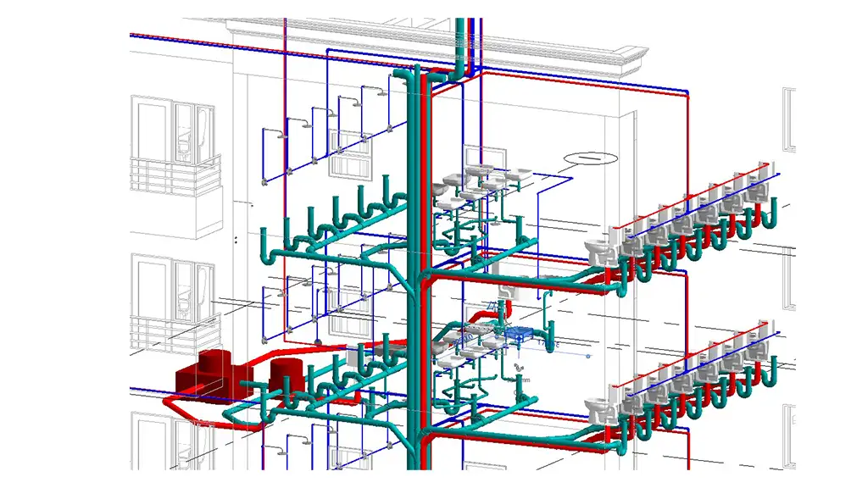
Task: Click the blue drag handle dot
Action: click(x=588, y=356)
